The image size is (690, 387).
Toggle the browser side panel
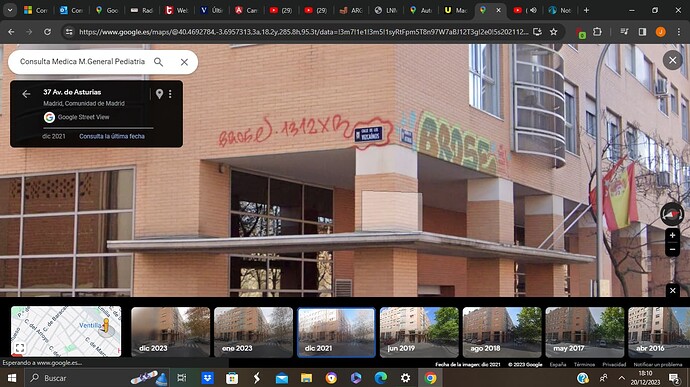pos(642,32)
